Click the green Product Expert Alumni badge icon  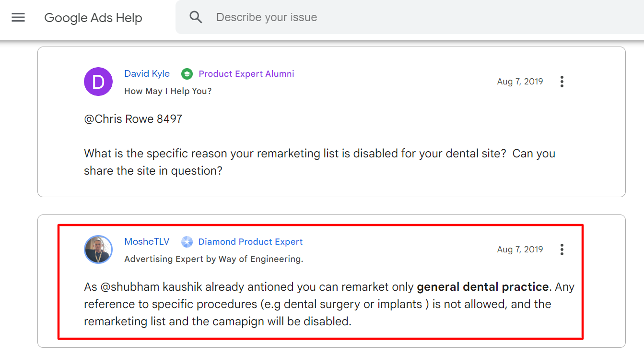point(187,74)
